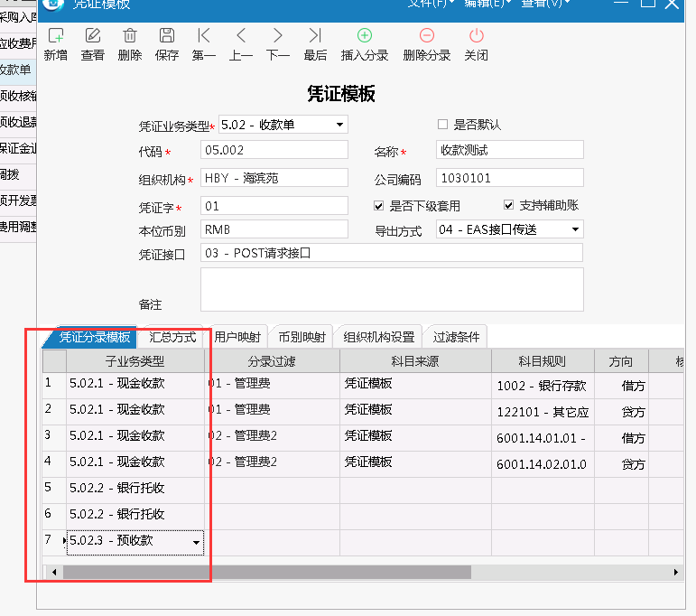
Task: Click the grid scrollbar right arrow
Action: (x=675, y=572)
